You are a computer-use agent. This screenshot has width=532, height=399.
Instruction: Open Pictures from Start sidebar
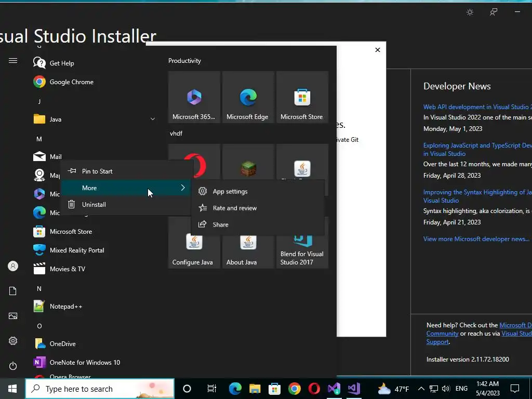(13, 316)
